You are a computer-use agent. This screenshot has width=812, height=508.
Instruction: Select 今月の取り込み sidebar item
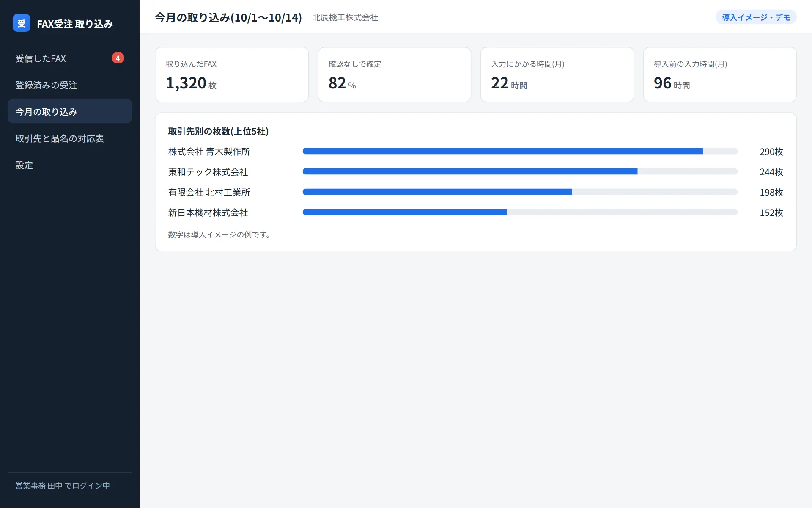click(70, 111)
